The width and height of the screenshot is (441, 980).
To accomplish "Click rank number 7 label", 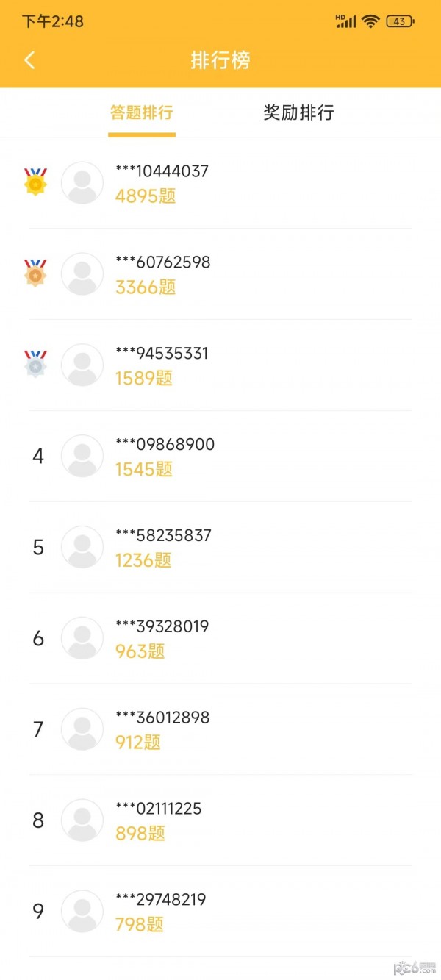I will coord(38,729).
